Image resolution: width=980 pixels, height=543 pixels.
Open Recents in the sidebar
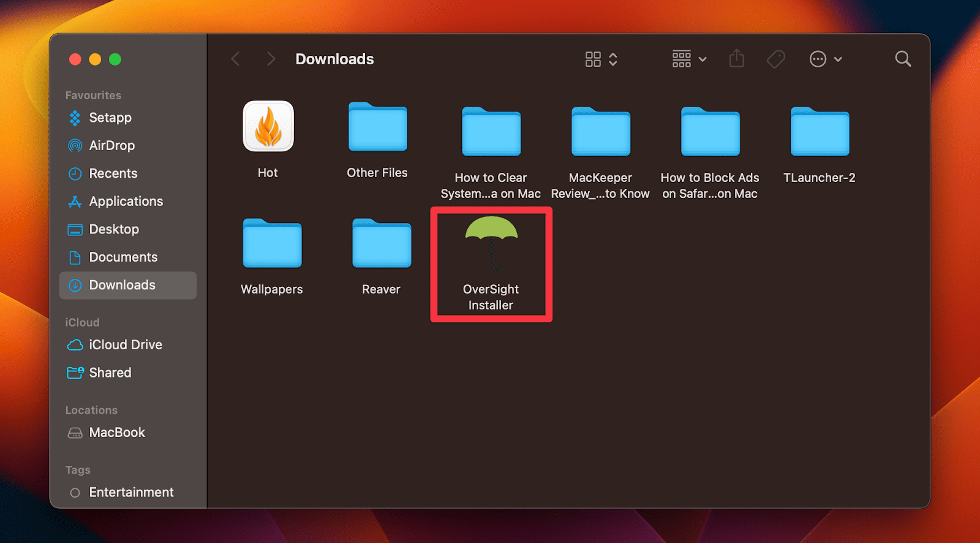pyautogui.click(x=127, y=173)
